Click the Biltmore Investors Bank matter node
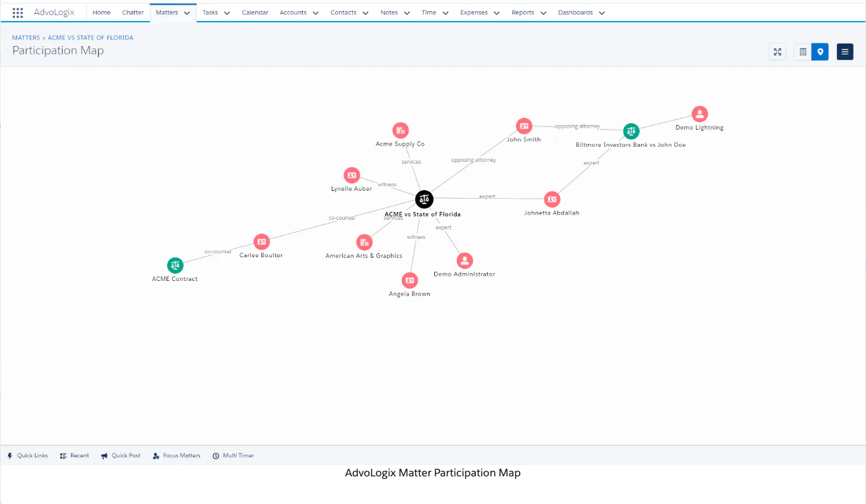Image resolution: width=866 pixels, height=504 pixels. tap(631, 132)
